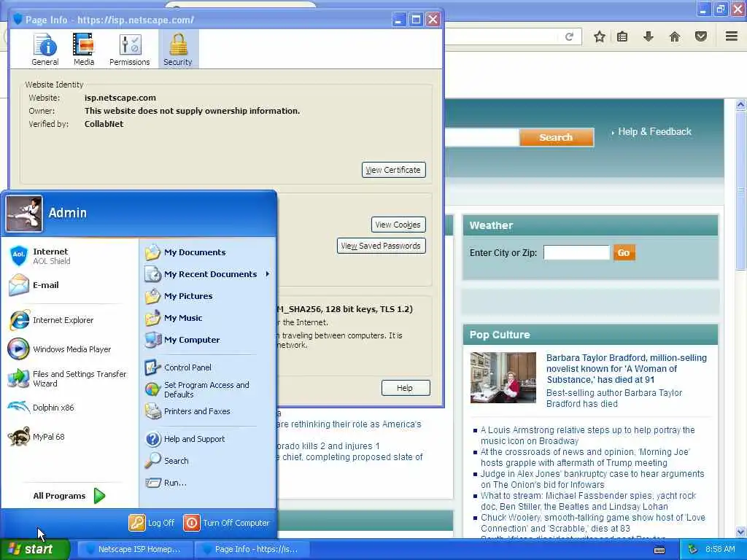
Task: Click the system tray network icon
Action: tap(693, 549)
